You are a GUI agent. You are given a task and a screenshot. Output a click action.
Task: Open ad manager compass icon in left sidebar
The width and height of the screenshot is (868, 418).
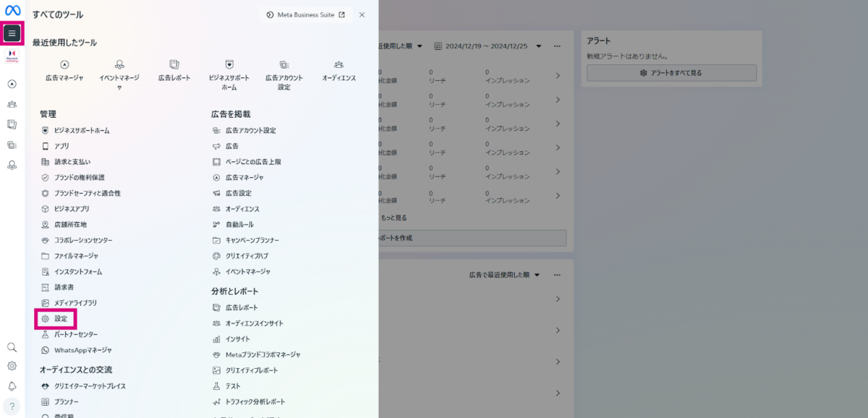coord(12,84)
